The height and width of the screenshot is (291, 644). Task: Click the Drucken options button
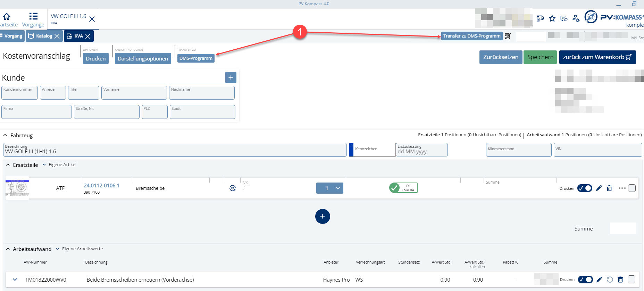click(x=95, y=58)
